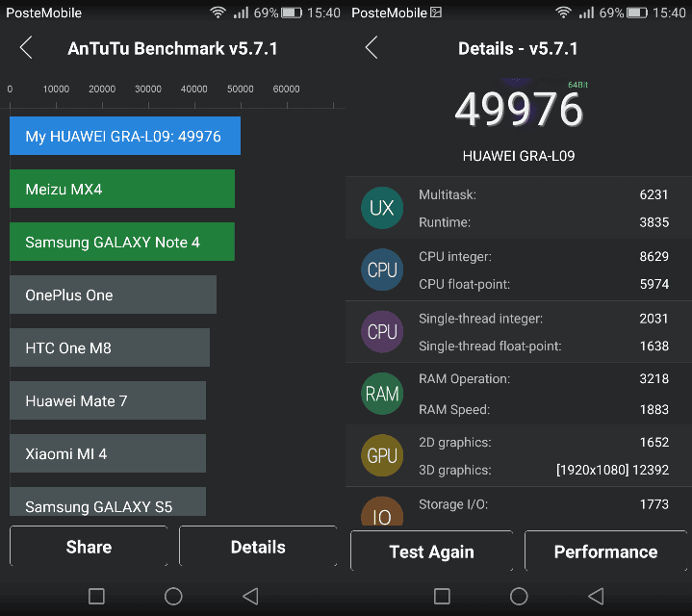The width and height of the screenshot is (692, 616).
Task: Tap the 40000 axis label
Action: (193, 89)
